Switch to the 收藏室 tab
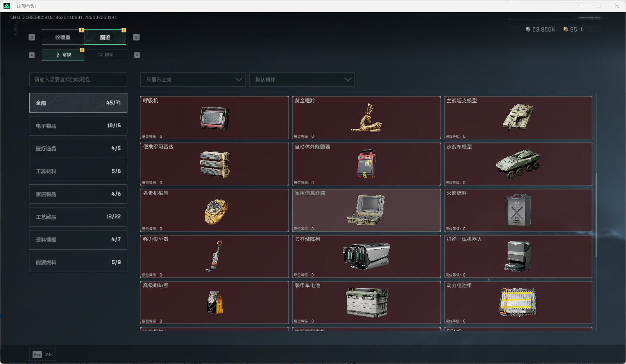Screen dimensions: 626x364 point(63,37)
